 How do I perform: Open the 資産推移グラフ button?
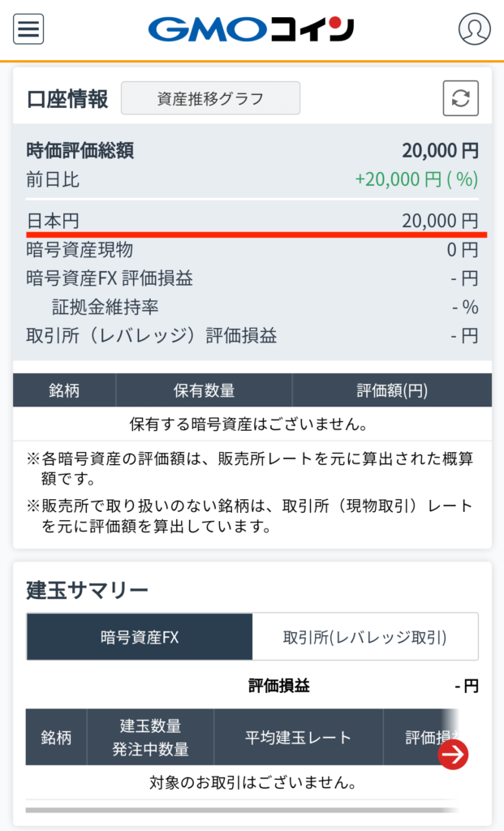point(210,99)
